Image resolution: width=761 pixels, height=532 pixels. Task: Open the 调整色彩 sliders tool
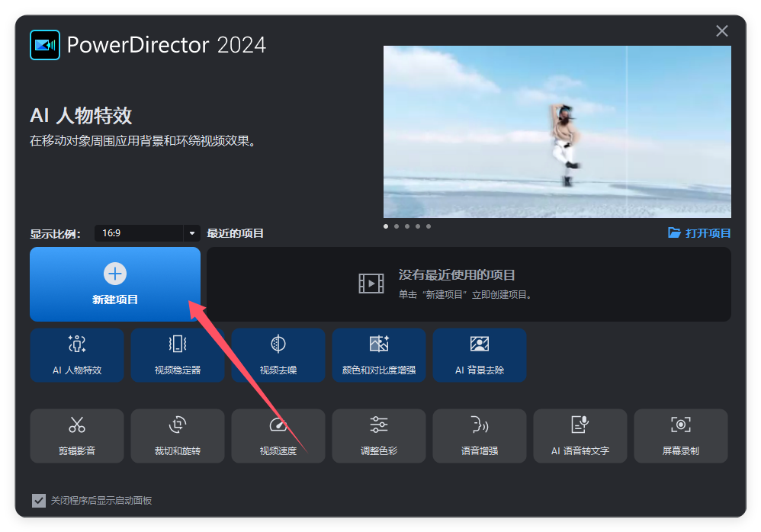379,435
